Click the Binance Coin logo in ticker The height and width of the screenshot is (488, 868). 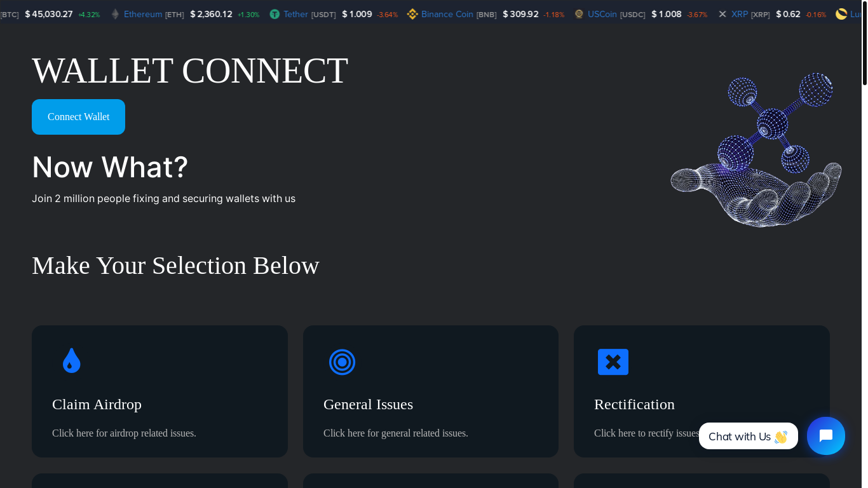pos(412,14)
